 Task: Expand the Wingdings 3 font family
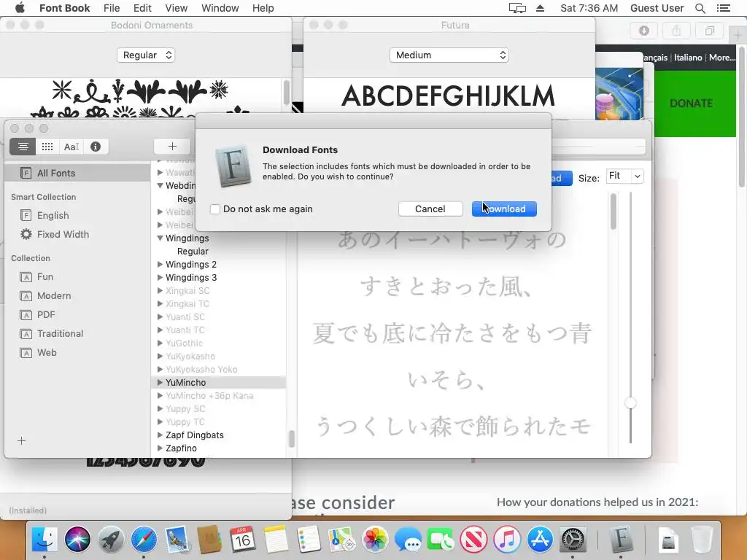[x=160, y=278]
